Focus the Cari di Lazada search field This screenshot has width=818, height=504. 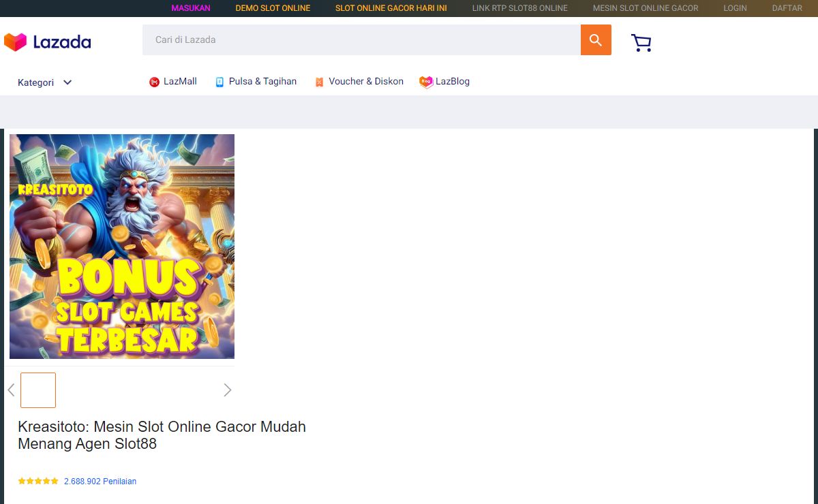coord(361,40)
